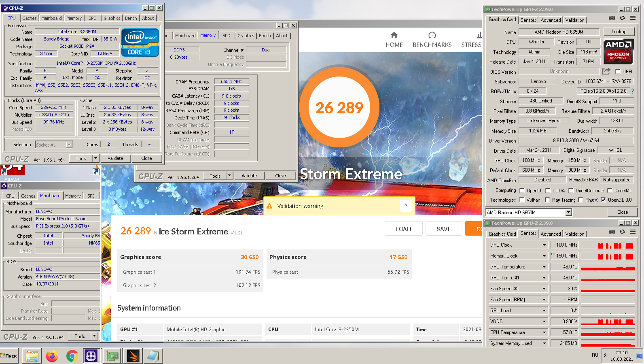Click Lookup button in GPU-Z
Viewport: 644px width, 364px height.
[x=619, y=32]
